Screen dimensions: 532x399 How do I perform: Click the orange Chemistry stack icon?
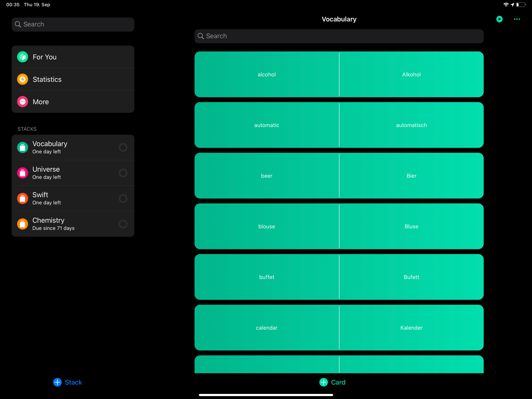click(x=23, y=224)
